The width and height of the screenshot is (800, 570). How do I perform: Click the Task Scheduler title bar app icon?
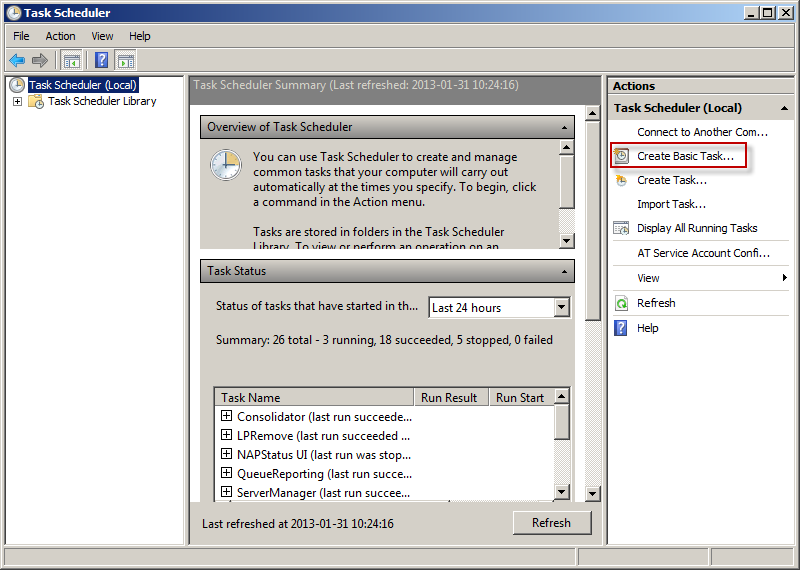coord(14,13)
